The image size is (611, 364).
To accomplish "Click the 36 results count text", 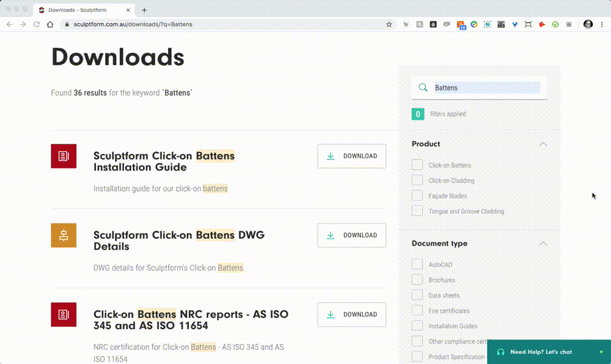I will (x=90, y=93).
